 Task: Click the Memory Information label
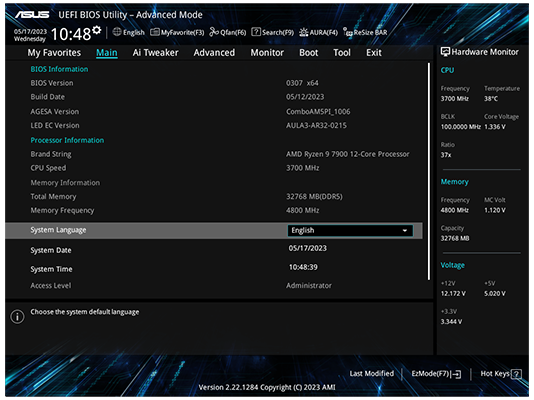(x=65, y=183)
